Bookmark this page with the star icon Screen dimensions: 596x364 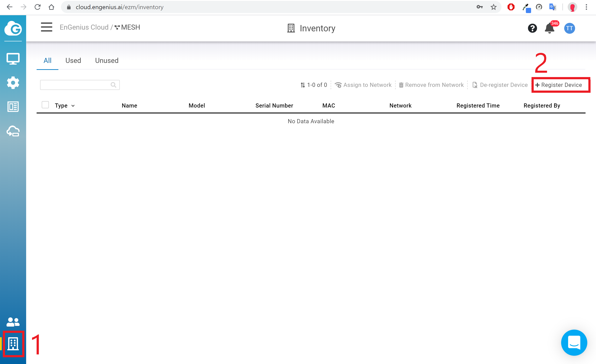[494, 7]
